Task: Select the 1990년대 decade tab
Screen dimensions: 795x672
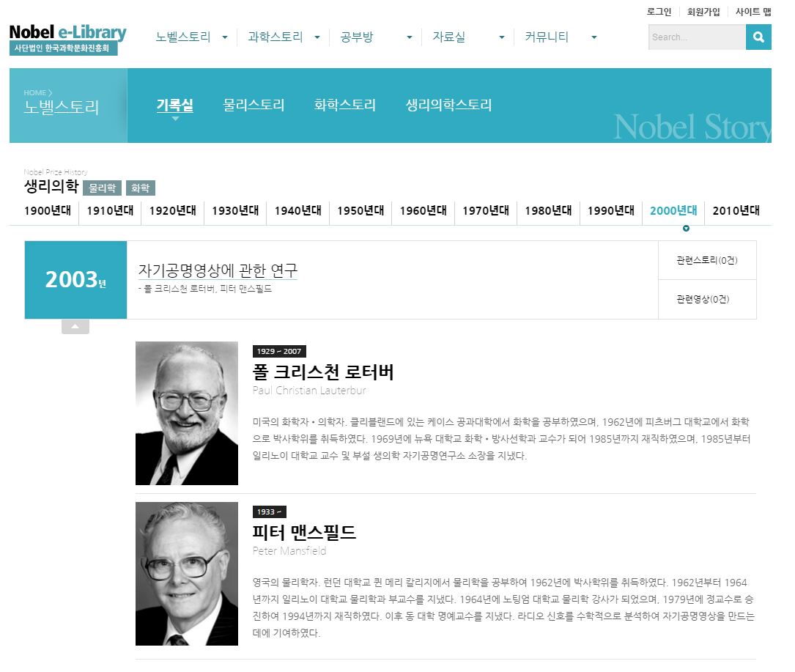Action: tap(610, 211)
